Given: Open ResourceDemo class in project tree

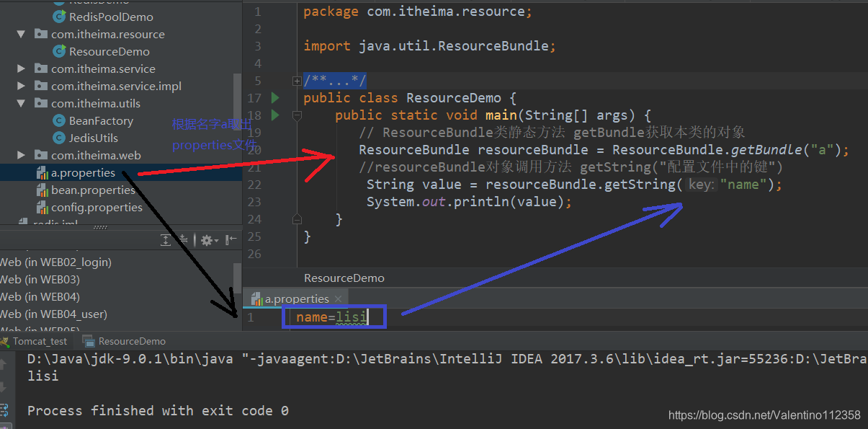Looking at the screenshot, I should (x=109, y=51).
